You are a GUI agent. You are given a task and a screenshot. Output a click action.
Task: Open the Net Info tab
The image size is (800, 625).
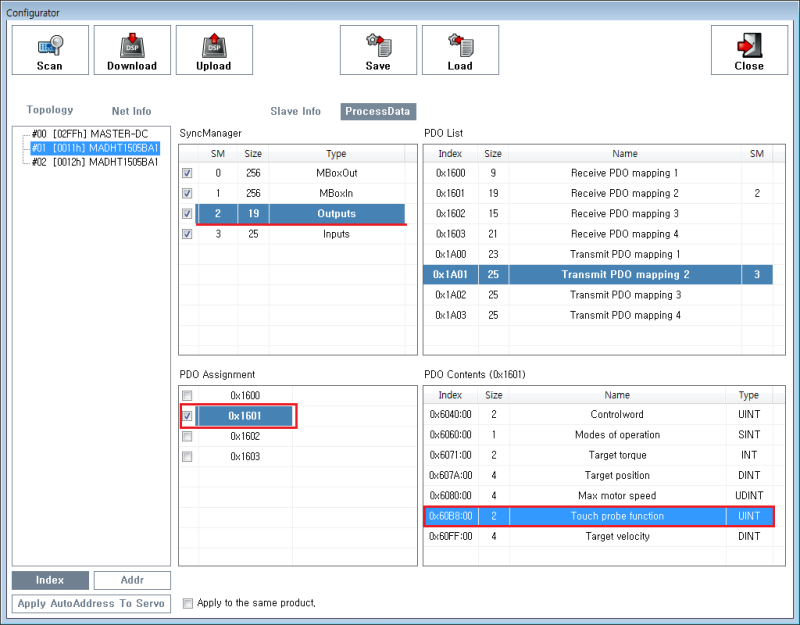(x=131, y=111)
